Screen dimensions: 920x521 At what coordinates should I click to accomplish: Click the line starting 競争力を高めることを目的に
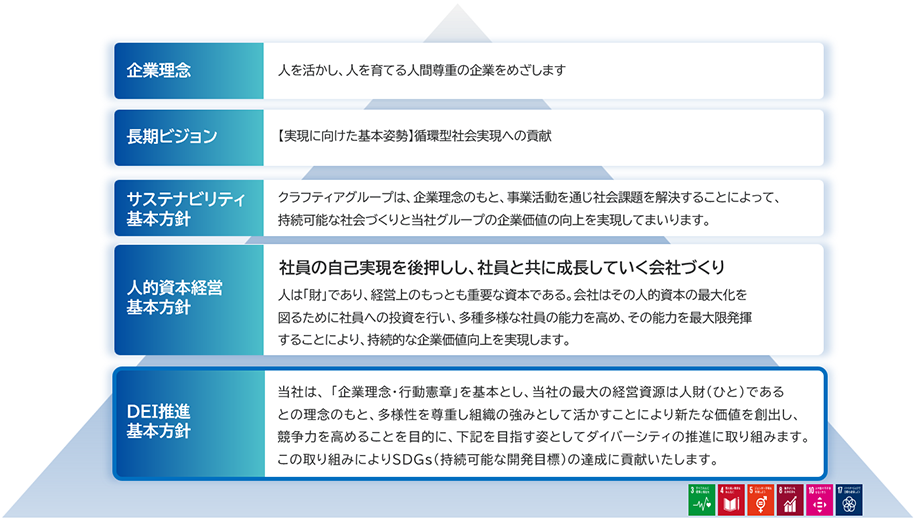coord(543,437)
